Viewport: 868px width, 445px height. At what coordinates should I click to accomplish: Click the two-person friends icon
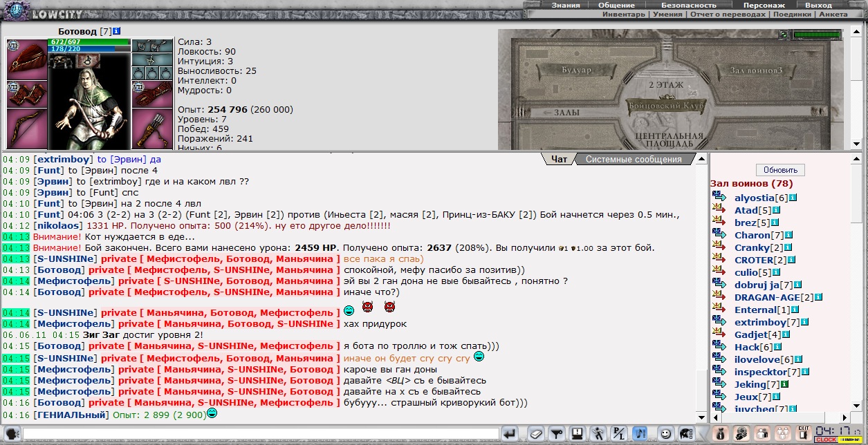[x=761, y=434]
